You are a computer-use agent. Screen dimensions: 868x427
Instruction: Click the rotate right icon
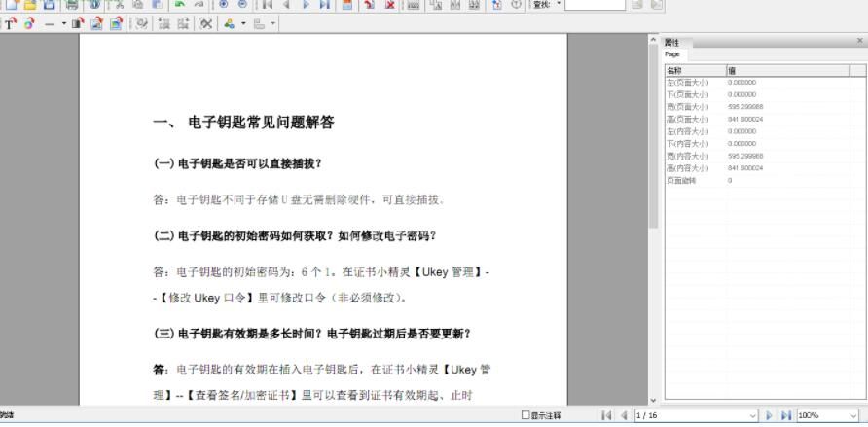point(183,23)
